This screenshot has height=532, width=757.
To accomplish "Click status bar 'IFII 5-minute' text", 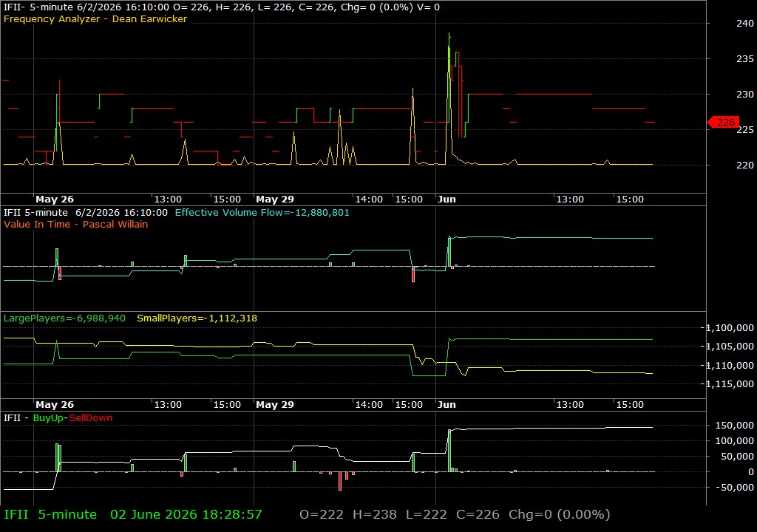I will [x=50, y=514].
